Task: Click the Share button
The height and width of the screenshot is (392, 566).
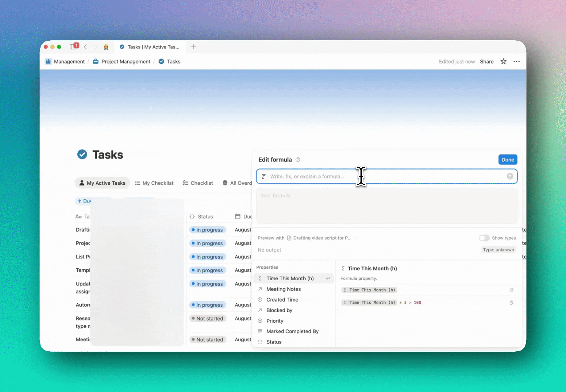Action: (x=487, y=62)
